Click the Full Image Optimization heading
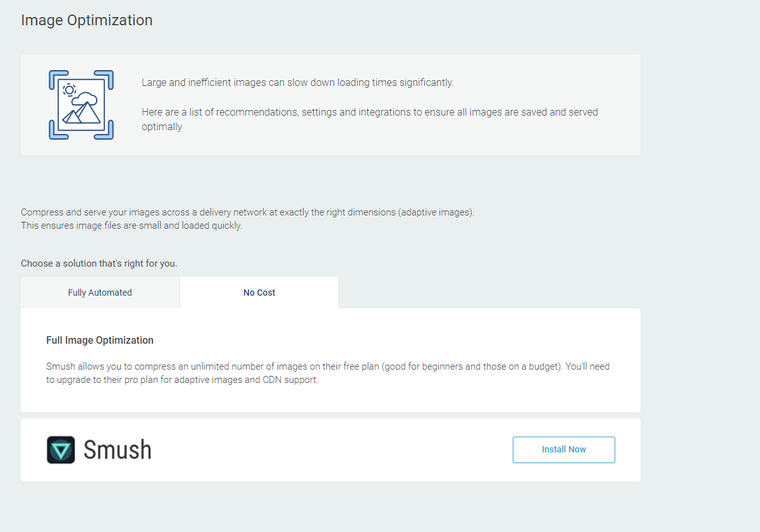 pyautogui.click(x=99, y=340)
